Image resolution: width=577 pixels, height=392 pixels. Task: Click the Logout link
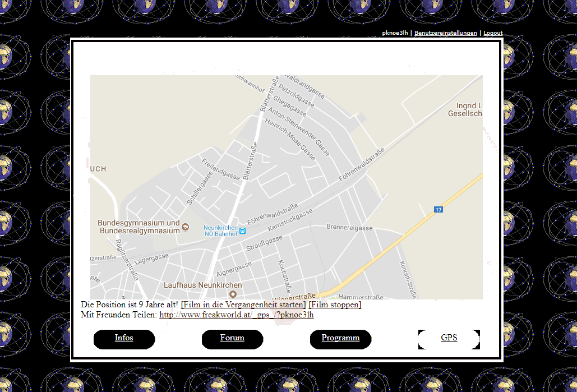pyautogui.click(x=493, y=33)
